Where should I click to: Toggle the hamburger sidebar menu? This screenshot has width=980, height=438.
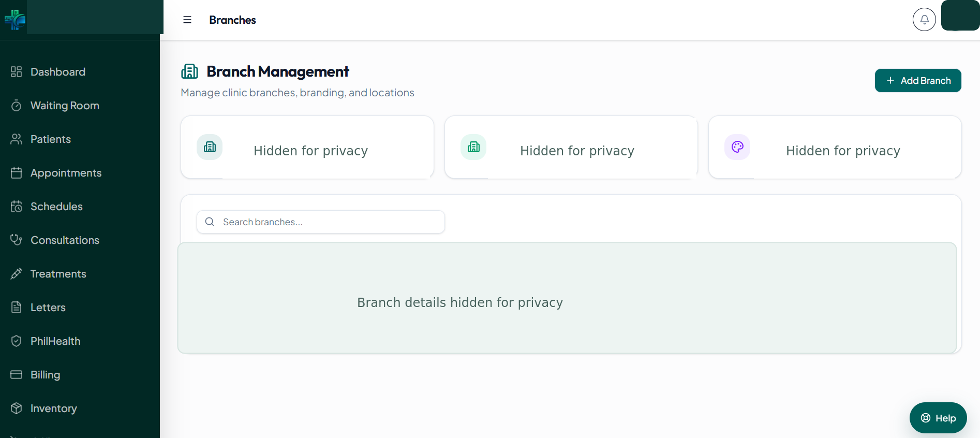coord(187,20)
